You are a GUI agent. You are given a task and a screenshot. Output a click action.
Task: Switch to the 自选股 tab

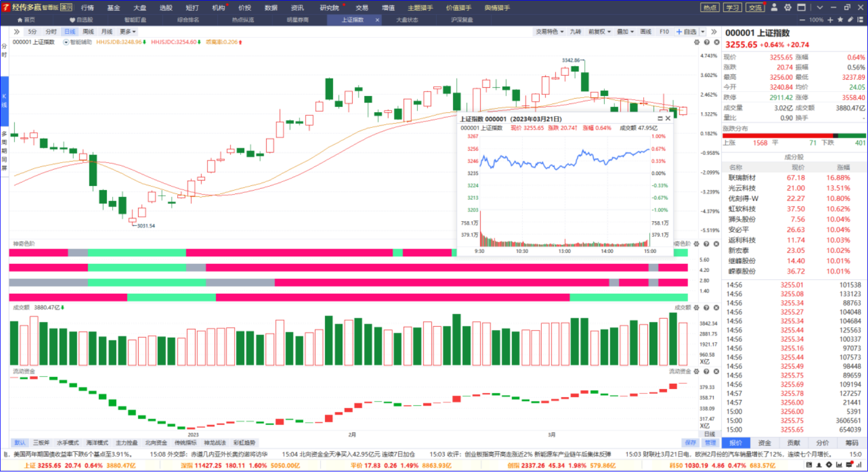click(x=81, y=20)
